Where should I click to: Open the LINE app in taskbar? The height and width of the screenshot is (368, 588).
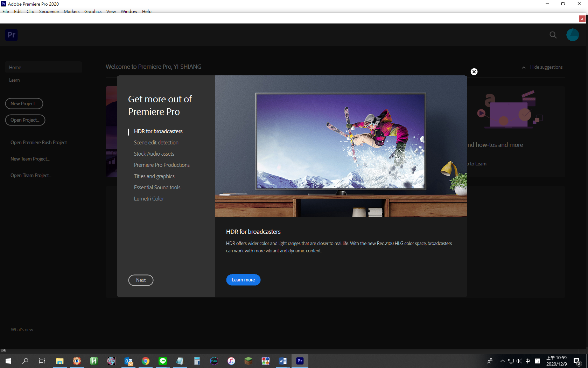point(163,361)
